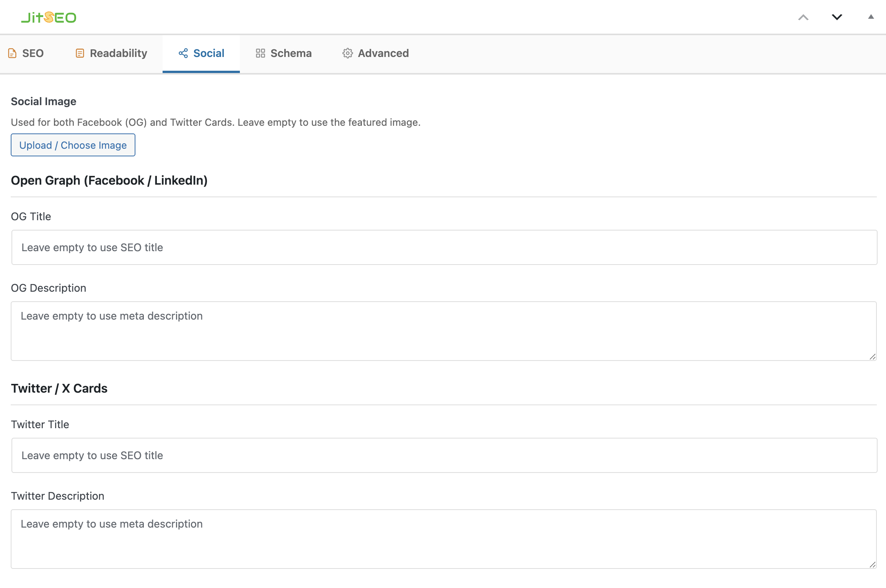
Task: Click into the Twitter Description textarea
Action: click(444, 539)
